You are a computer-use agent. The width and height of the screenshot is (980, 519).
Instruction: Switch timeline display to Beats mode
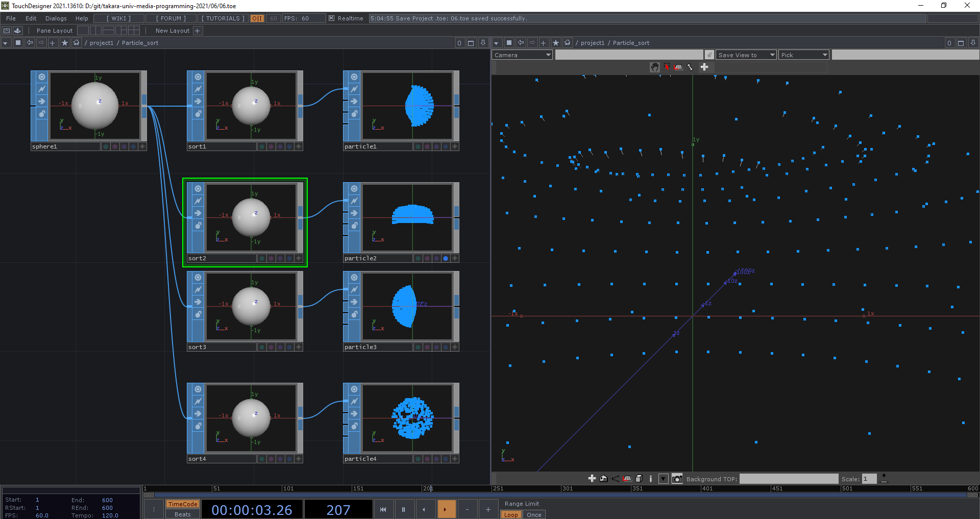(182, 514)
